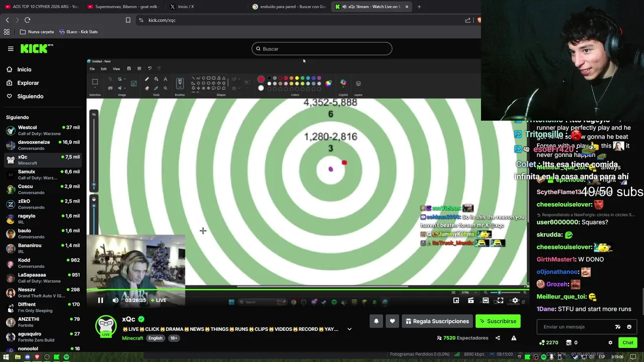Mute the stream volume
The height and width of the screenshot is (362, 644).
tap(115, 300)
